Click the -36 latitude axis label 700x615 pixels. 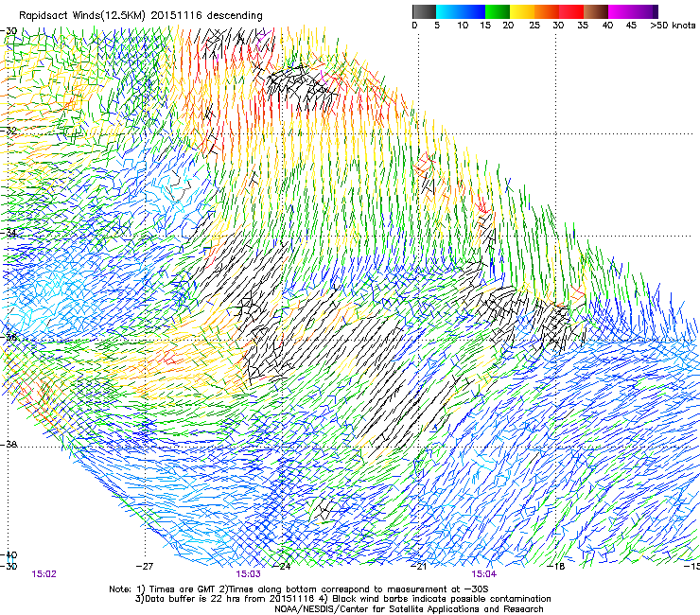click(9, 338)
